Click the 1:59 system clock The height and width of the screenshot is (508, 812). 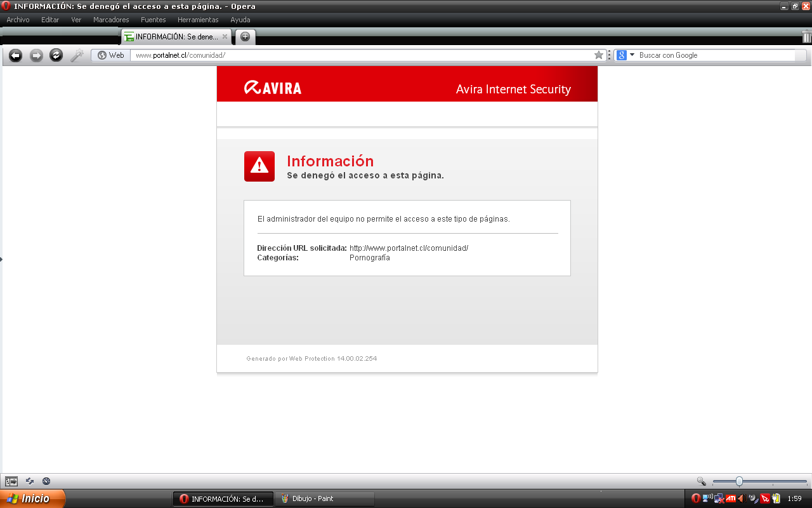[x=794, y=498]
